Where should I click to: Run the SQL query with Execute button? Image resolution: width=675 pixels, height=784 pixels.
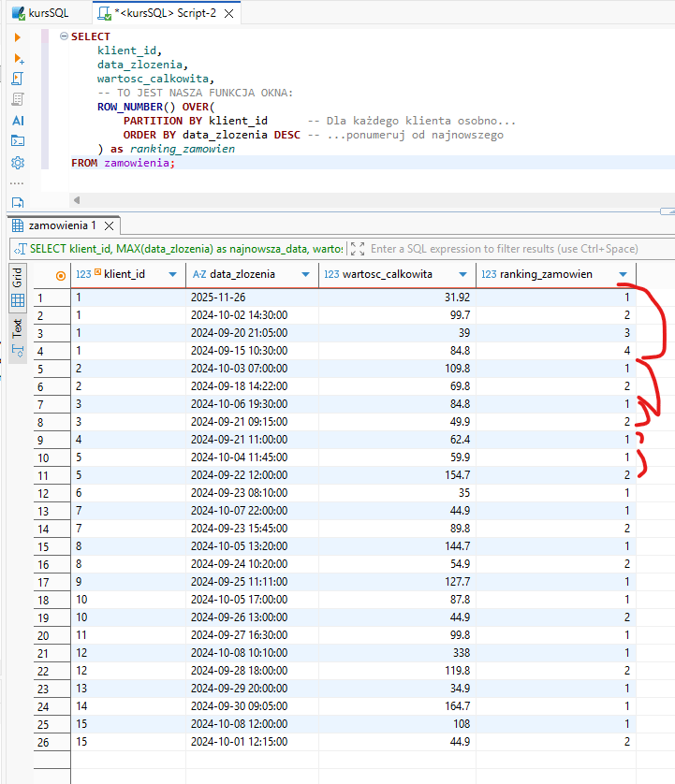point(18,37)
